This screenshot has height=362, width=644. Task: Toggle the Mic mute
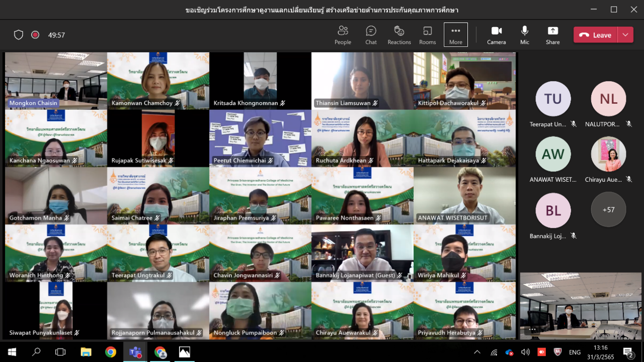(524, 35)
